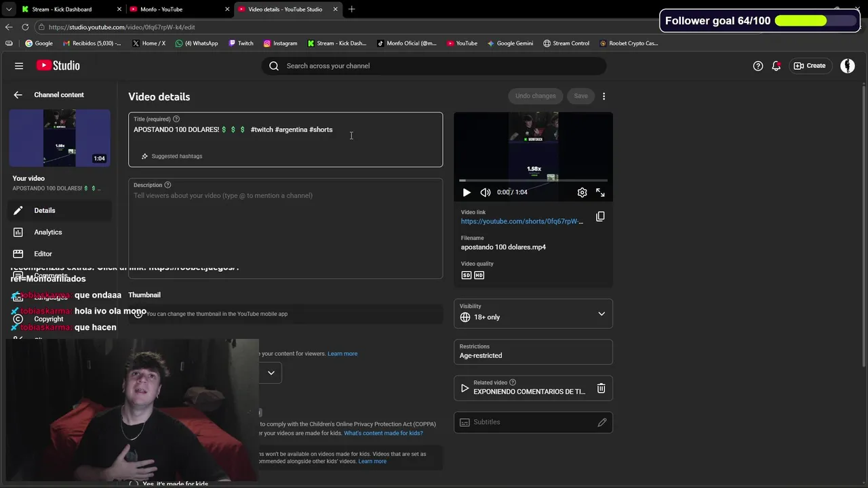The width and height of the screenshot is (868, 488).
Task: Click the description help icon
Action: pyautogui.click(x=167, y=185)
